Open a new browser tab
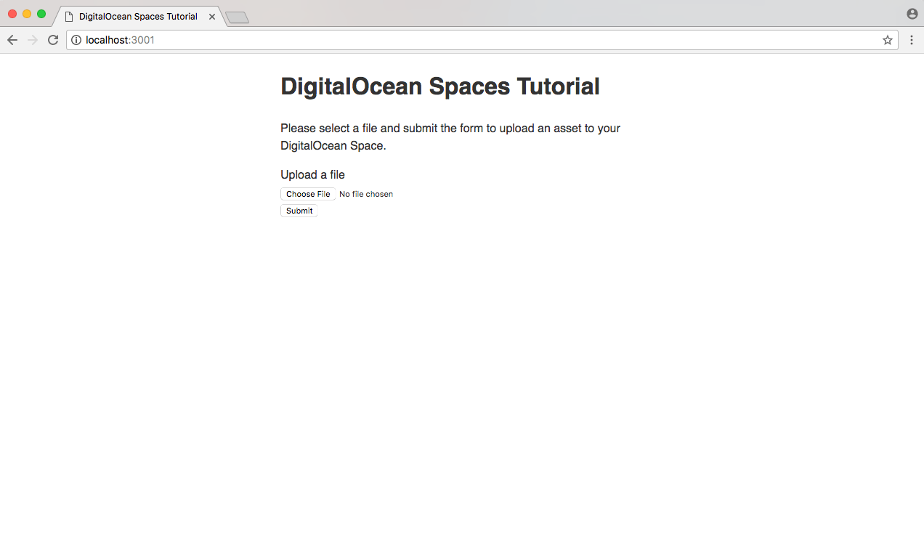The height and width of the screenshot is (560, 924). pyautogui.click(x=236, y=16)
